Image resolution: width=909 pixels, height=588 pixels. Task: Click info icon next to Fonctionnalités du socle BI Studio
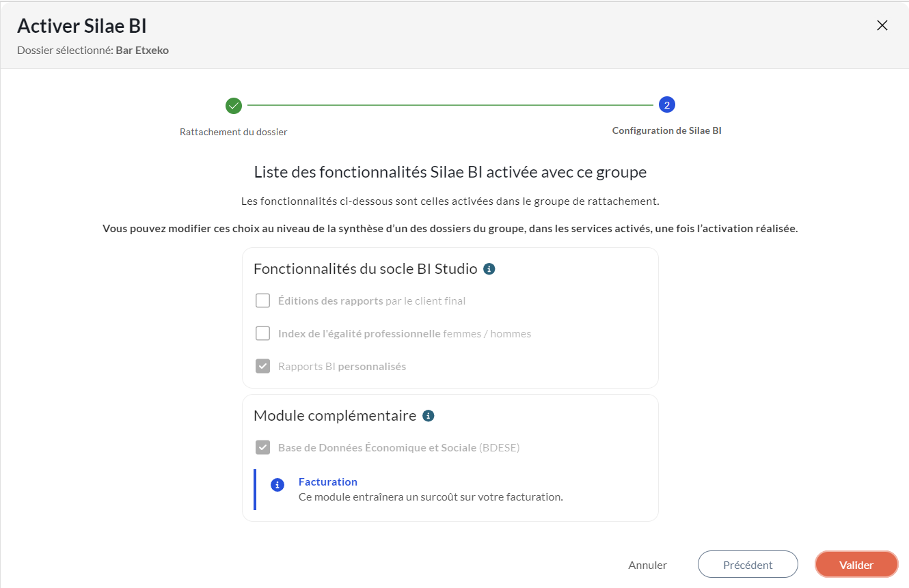pyautogui.click(x=489, y=269)
